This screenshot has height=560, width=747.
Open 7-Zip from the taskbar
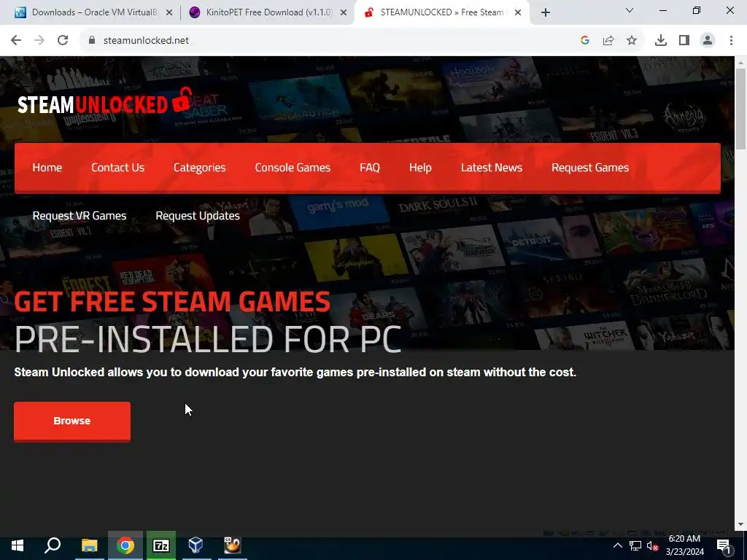[x=161, y=545]
